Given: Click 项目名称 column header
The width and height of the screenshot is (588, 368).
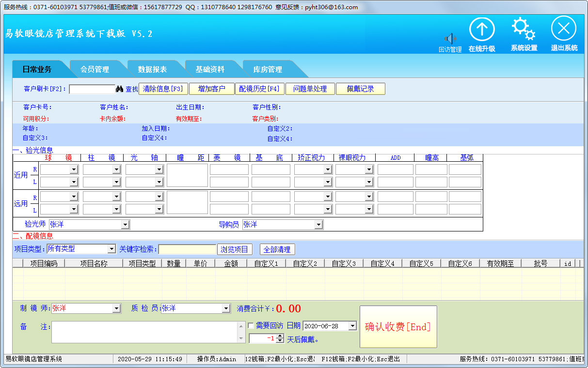Looking at the screenshot, I should [94, 263].
